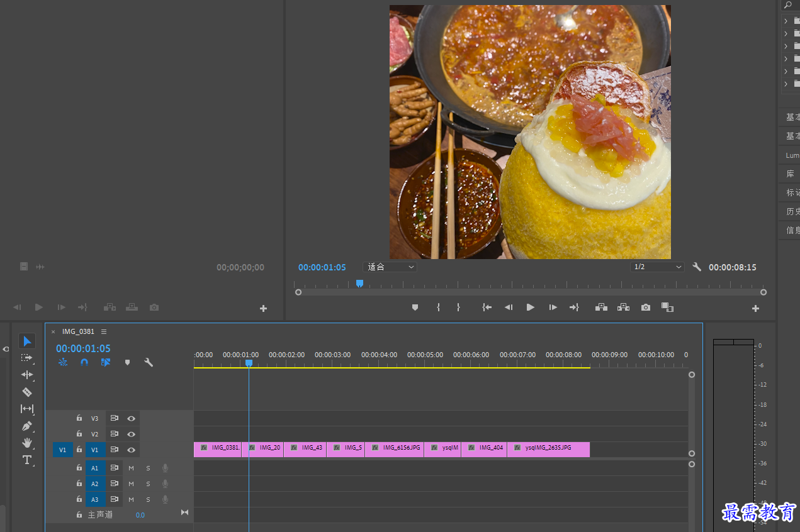Toggle A1 track lock
This screenshot has width=800, height=532.
point(79,468)
